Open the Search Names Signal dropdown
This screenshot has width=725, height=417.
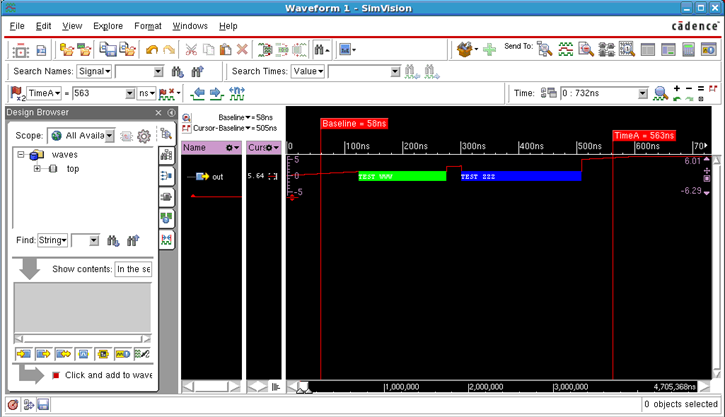(94, 72)
